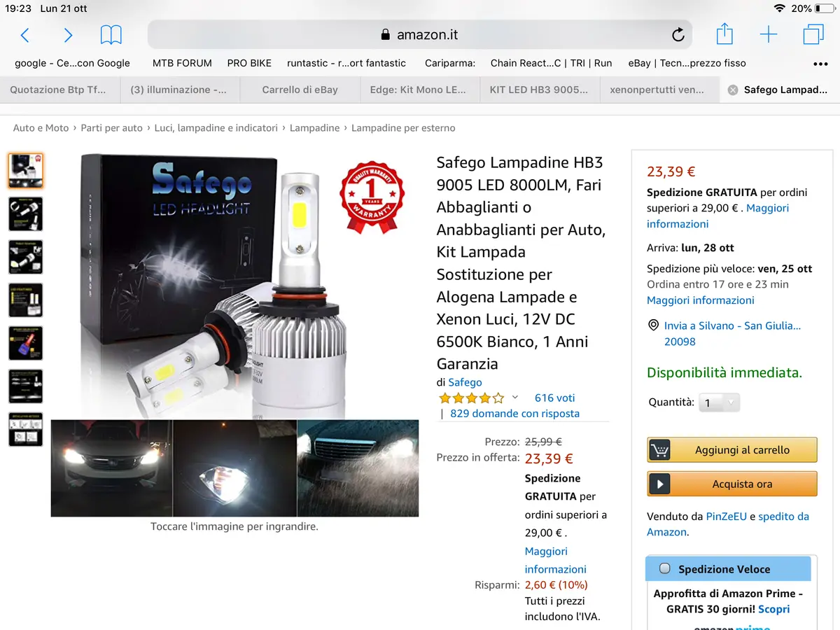
Task: Open the favorites bar three-dot overflow
Action: [x=820, y=64]
